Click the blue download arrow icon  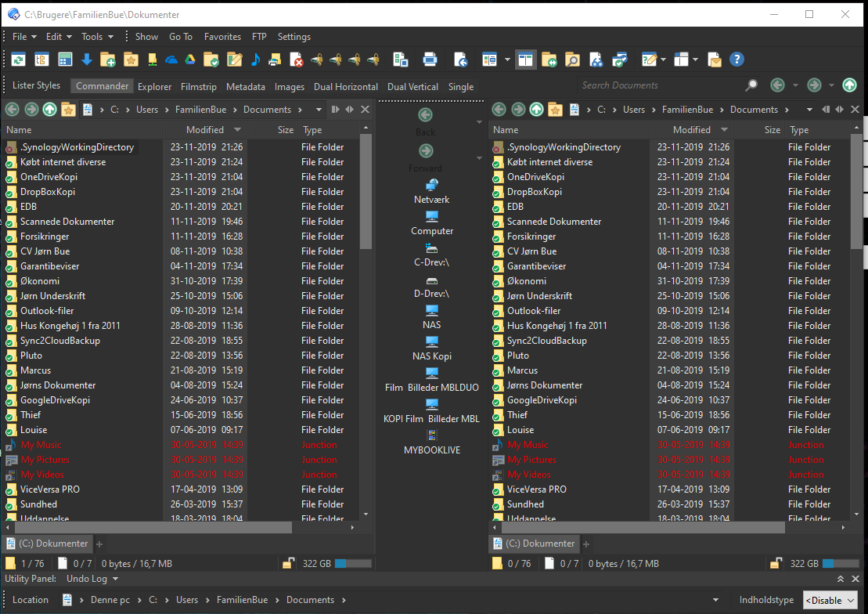pos(86,60)
